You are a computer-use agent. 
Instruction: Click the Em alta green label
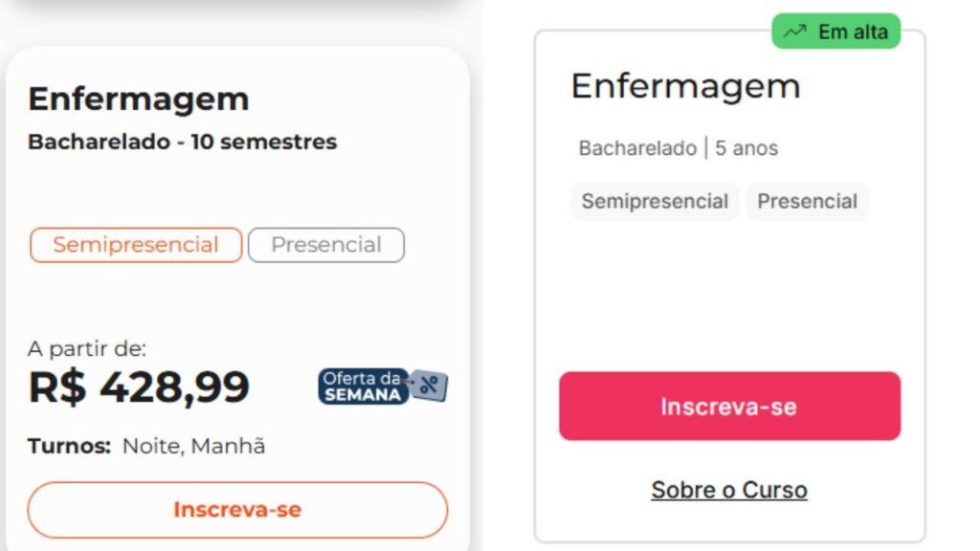coord(835,32)
